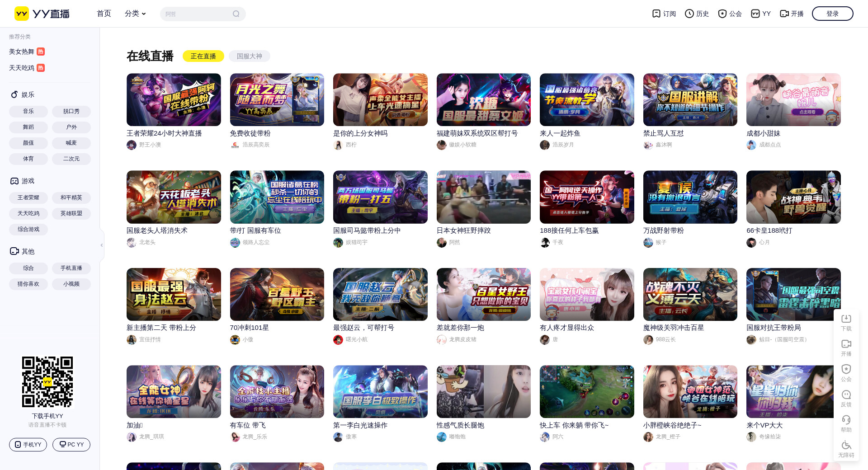Click the avatar of streamer 北老头
This screenshot has width=868, height=470.
(x=132, y=243)
